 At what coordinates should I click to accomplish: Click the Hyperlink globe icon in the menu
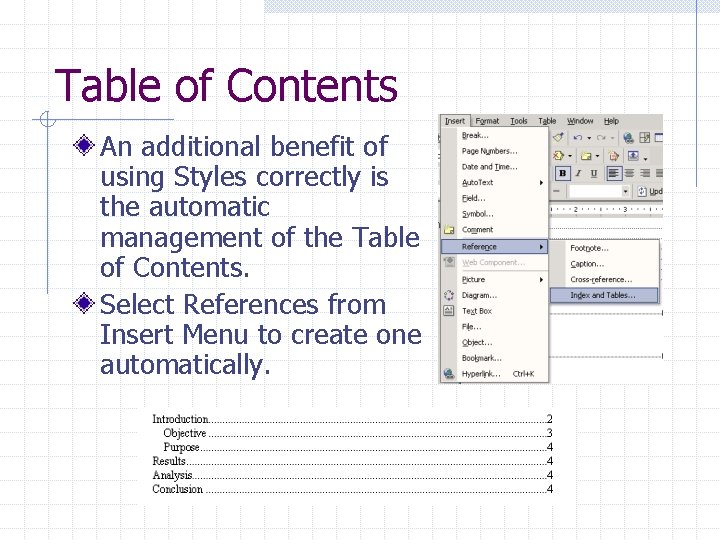click(449, 374)
